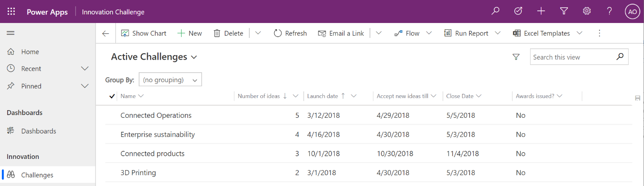Viewport: 644px width, 186px height.
Task: Expand the Pinned section in sidebar
Action: coord(85,86)
